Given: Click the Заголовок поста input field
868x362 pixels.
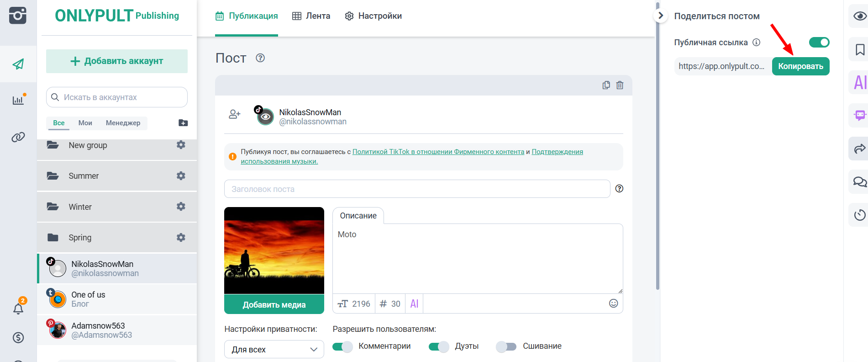Looking at the screenshot, I should pos(417,189).
